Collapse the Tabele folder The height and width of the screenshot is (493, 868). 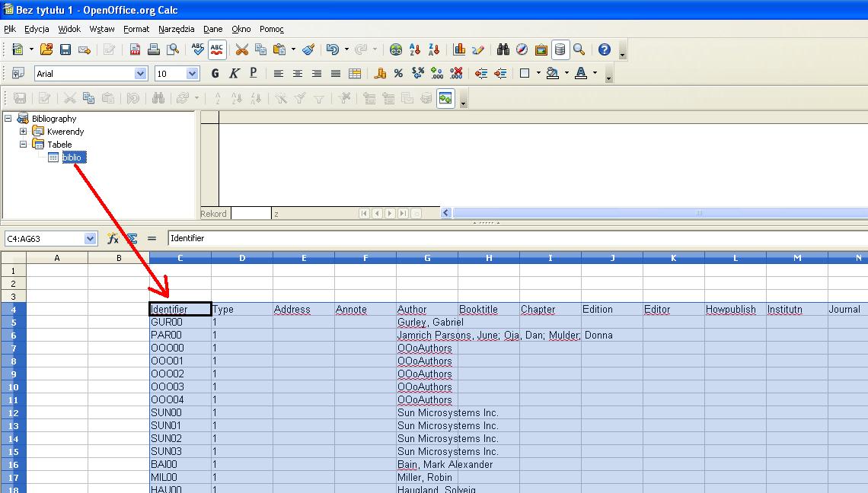tap(24, 145)
